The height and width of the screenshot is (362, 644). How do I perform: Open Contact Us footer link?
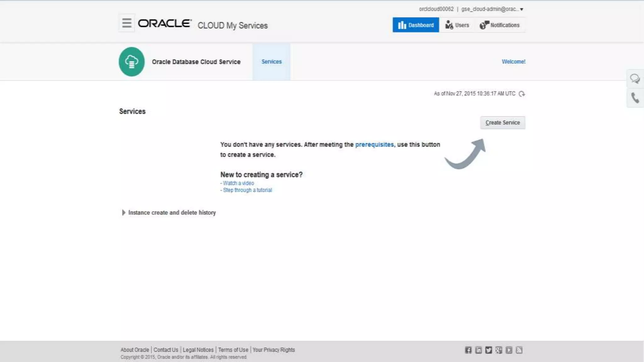(x=166, y=350)
